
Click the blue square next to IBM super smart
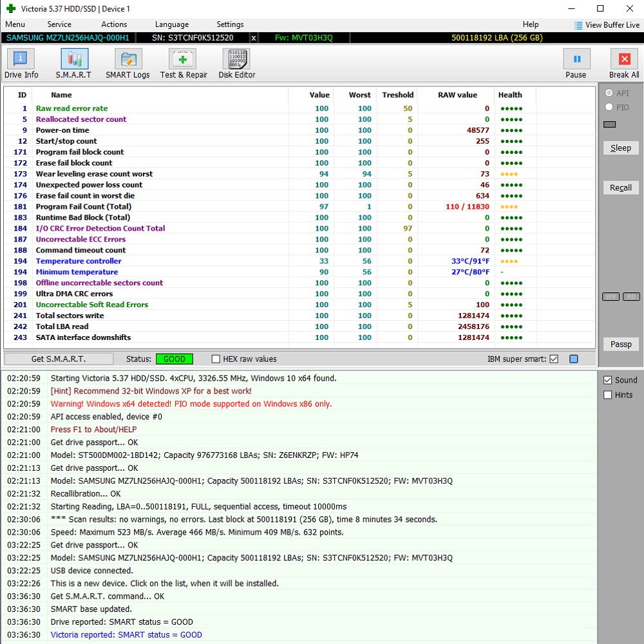pos(574,359)
